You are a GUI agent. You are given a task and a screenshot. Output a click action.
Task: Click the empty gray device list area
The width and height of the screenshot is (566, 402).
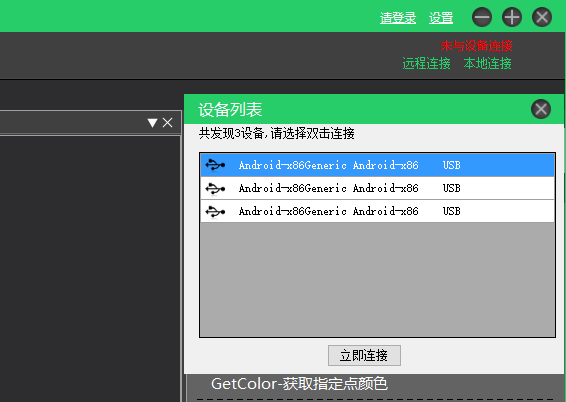(377, 280)
